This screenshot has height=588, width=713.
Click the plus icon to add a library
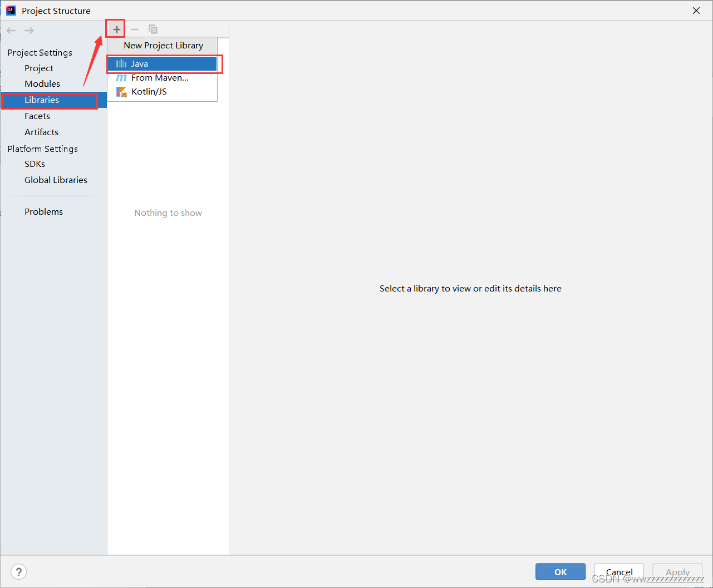tap(116, 29)
